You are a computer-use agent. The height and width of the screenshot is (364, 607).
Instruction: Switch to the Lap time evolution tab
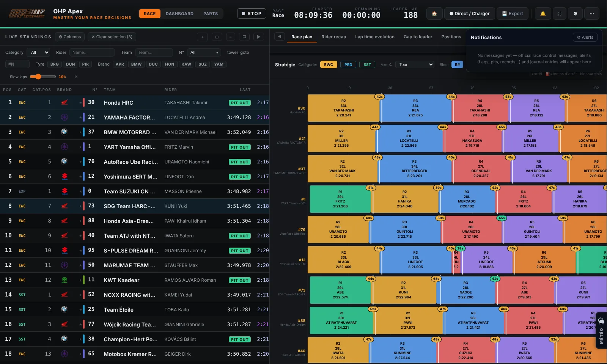point(375,37)
